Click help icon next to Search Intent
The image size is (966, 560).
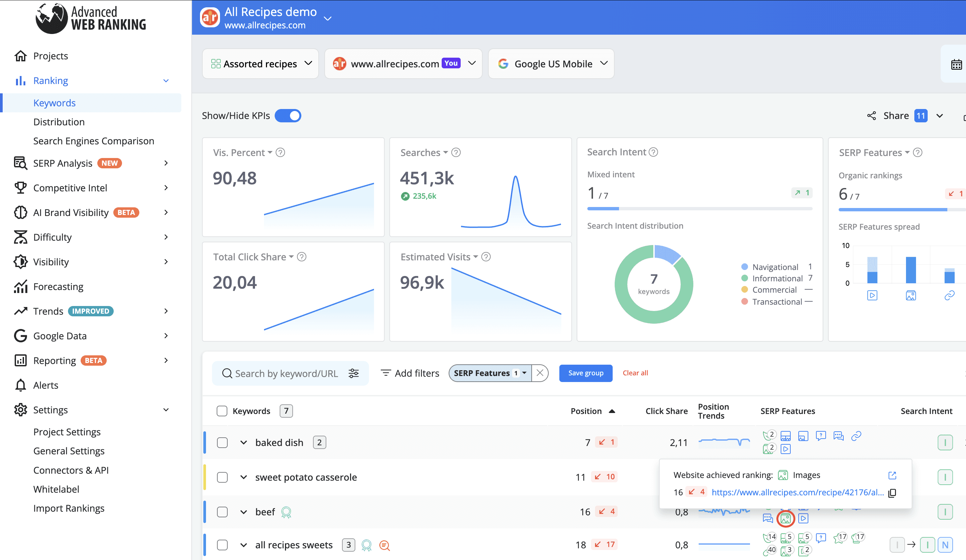point(653,152)
